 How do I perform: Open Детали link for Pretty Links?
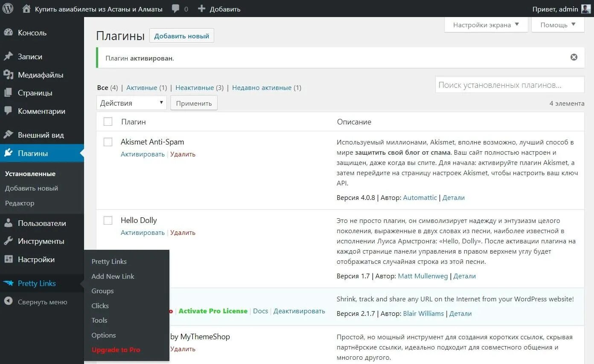pos(460,314)
